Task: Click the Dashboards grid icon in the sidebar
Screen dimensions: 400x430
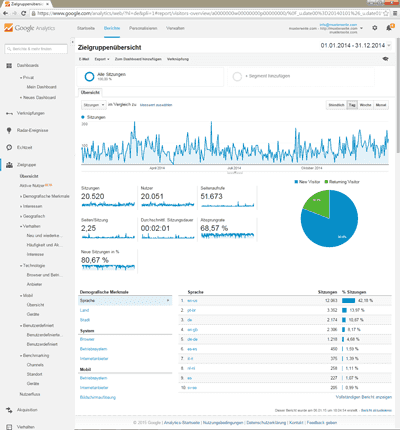Action: (9, 66)
